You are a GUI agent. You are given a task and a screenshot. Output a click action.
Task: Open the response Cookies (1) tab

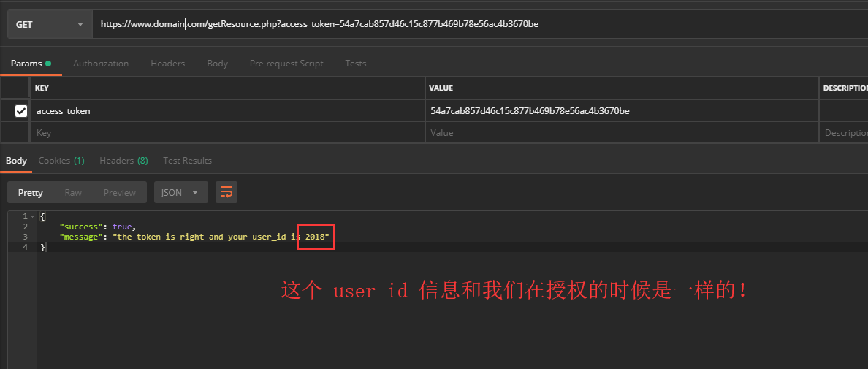(x=61, y=161)
